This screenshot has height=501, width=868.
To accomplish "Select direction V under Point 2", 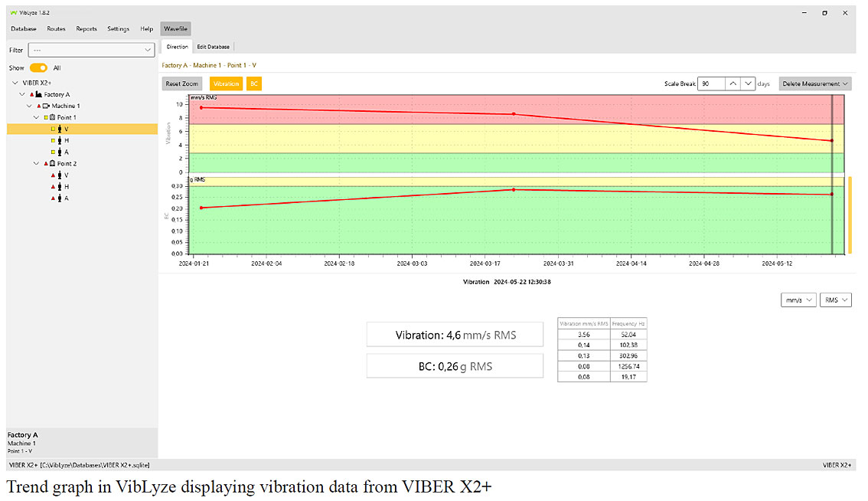I will [67, 175].
